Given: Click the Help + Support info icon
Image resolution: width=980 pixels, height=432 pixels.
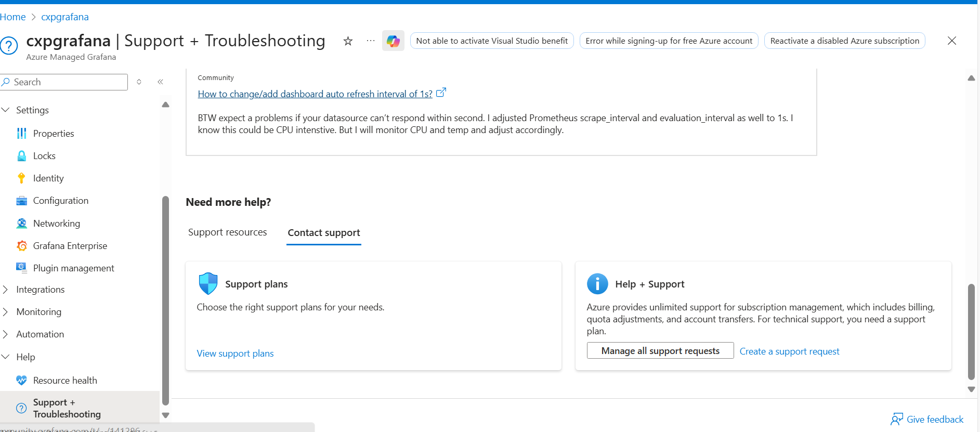Looking at the screenshot, I should click(597, 284).
